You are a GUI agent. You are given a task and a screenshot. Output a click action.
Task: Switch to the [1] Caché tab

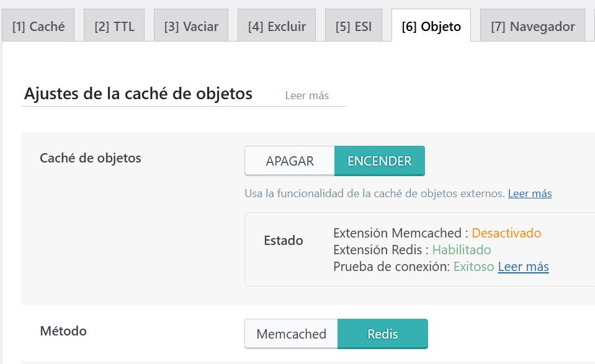point(38,27)
